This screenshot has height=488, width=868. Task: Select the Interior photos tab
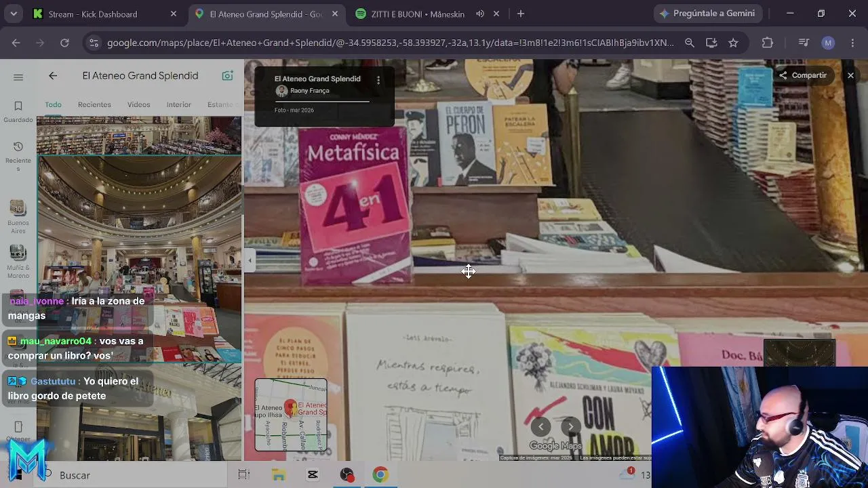tap(179, 104)
